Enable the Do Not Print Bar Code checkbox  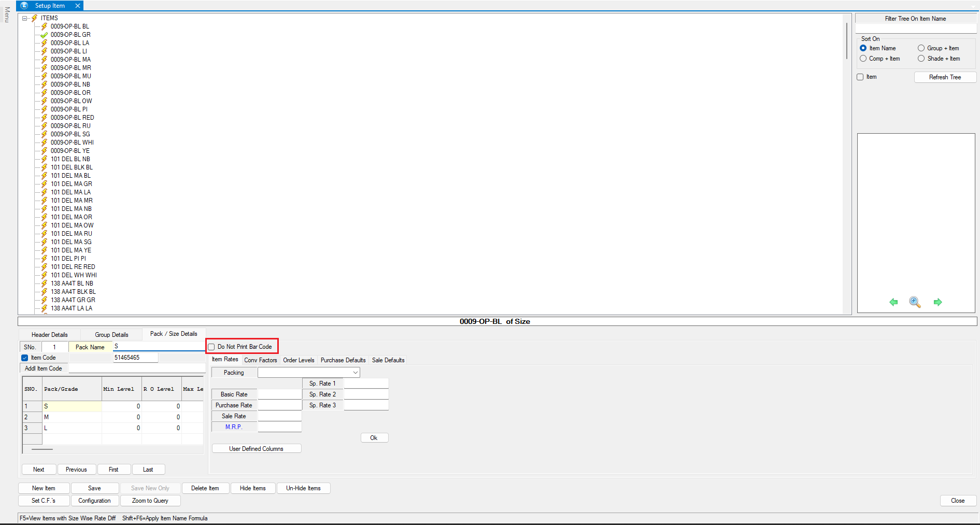[x=211, y=347]
